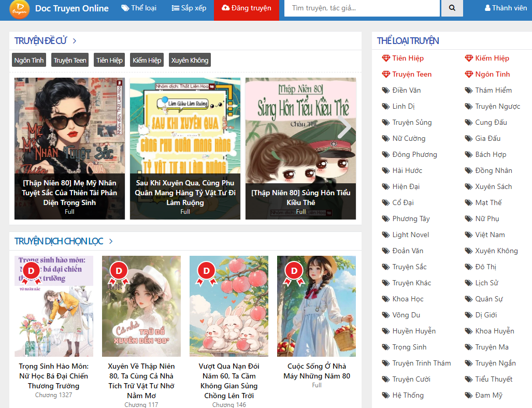Open the Truyện Sủng genre link
Screen dimensions: 532x408
tap(412, 122)
